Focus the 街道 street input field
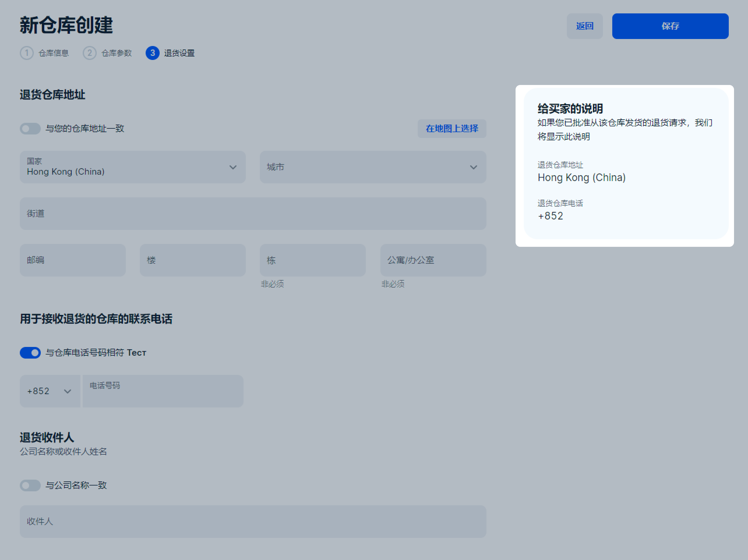 point(253,214)
